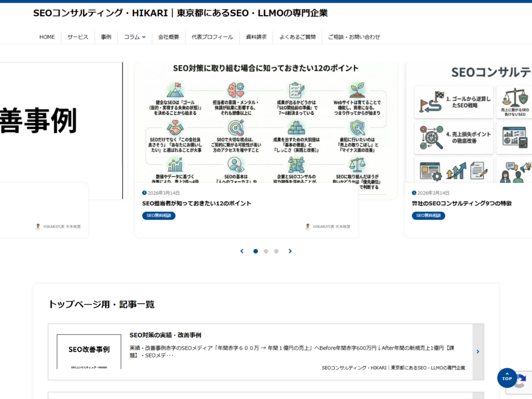Image resolution: width=532 pixels, height=399 pixels.
Task: Click right chevron on SEO対策の実績 article row
Action: pyautogui.click(x=478, y=352)
